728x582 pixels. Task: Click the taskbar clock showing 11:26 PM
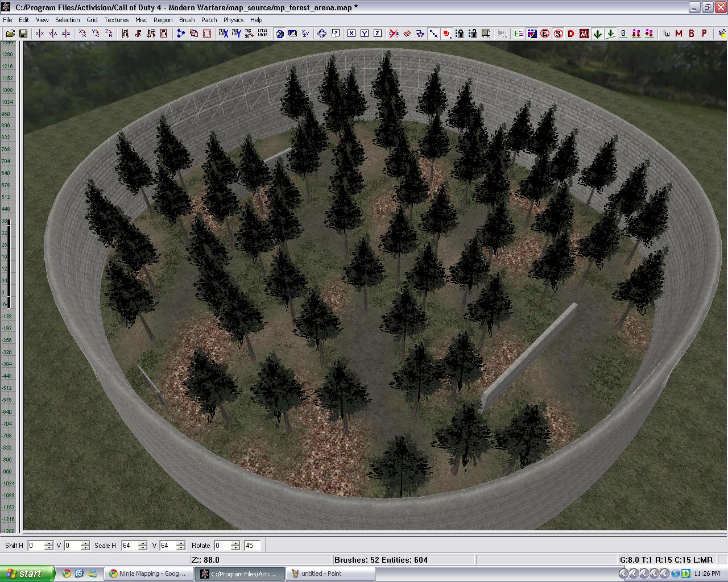(708, 573)
